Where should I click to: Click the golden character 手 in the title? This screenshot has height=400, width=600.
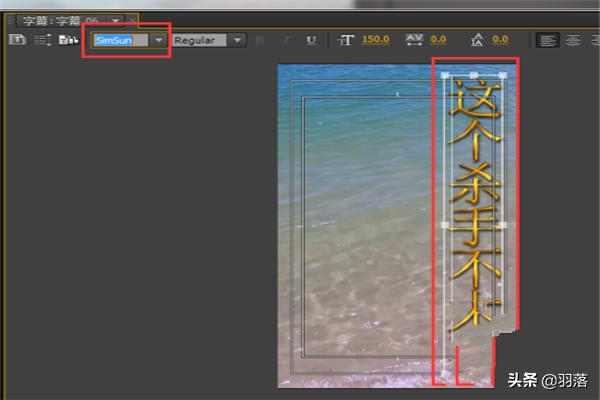(x=475, y=226)
